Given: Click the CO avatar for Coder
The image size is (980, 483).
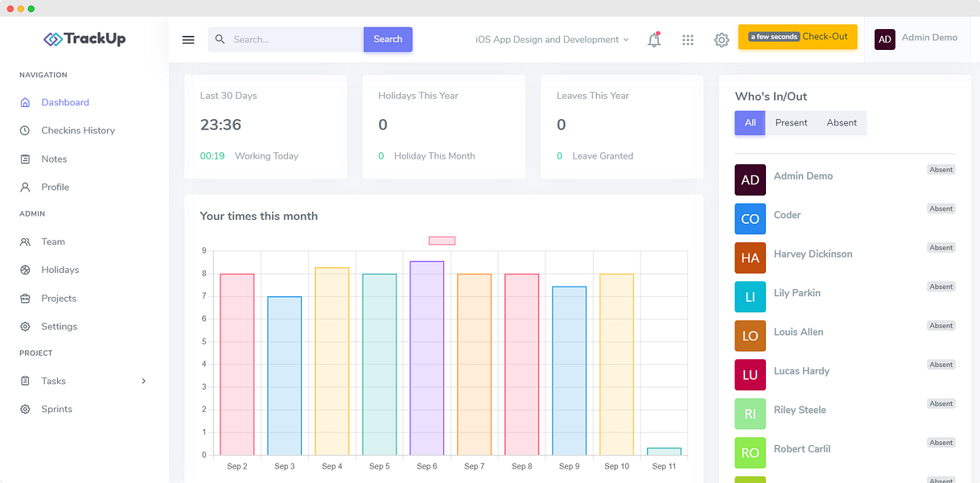Looking at the screenshot, I should click(x=750, y=219).
